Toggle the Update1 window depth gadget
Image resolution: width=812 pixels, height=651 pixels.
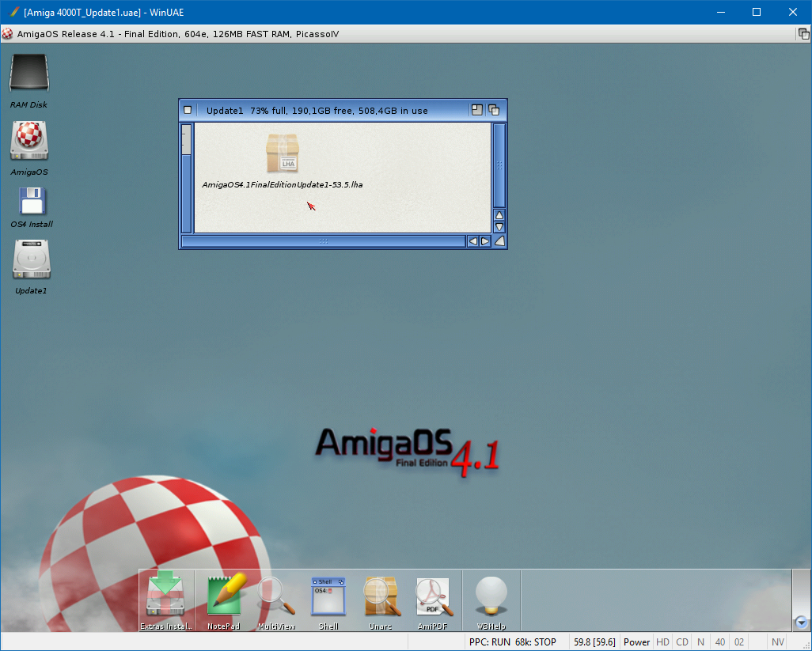pos(494,111)
